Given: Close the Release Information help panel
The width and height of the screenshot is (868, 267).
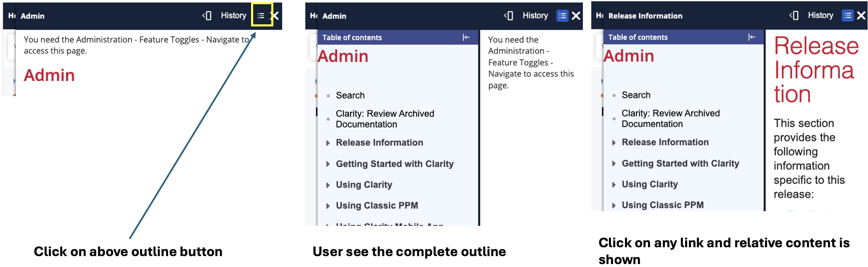Looking at the screenshot, I should click(x=861, y=16).
